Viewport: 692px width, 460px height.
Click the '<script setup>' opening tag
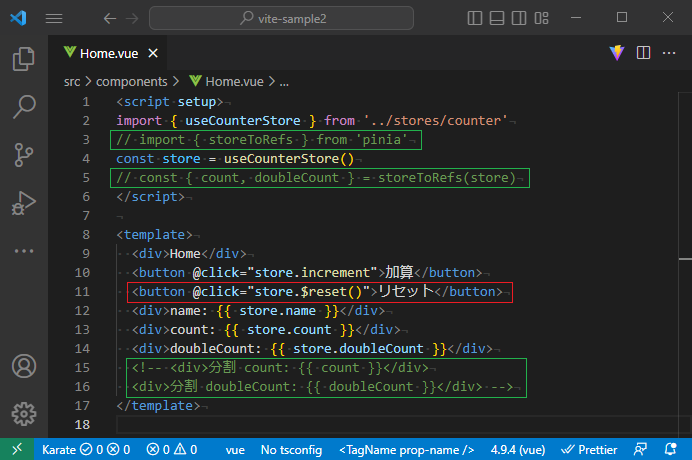coord(169,102)
